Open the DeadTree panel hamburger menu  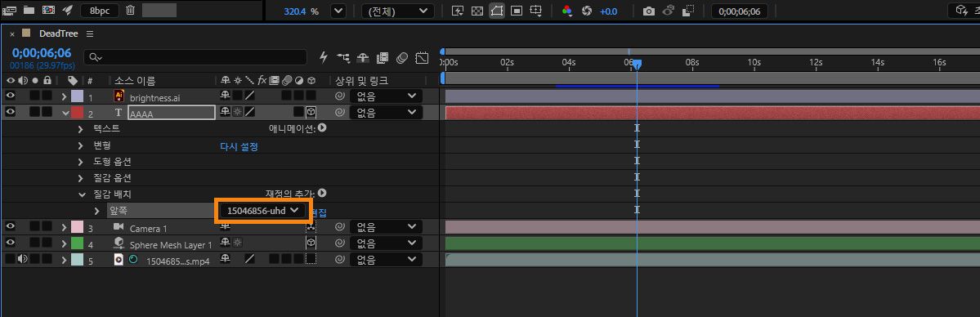(x=90, y=33)
